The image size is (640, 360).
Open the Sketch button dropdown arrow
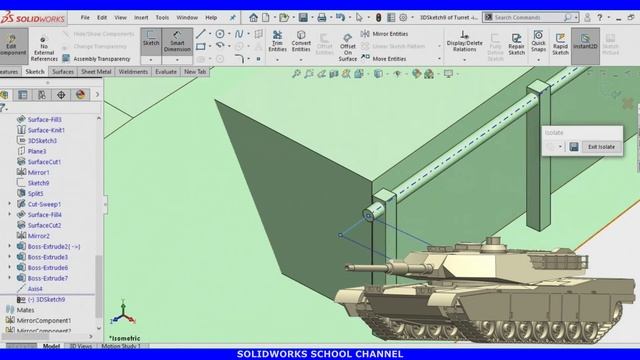pos(151,60)
